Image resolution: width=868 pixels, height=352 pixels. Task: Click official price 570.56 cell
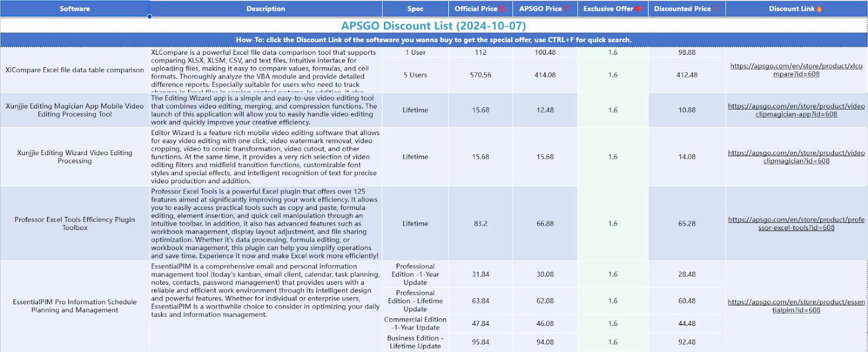tap(481, 75)
